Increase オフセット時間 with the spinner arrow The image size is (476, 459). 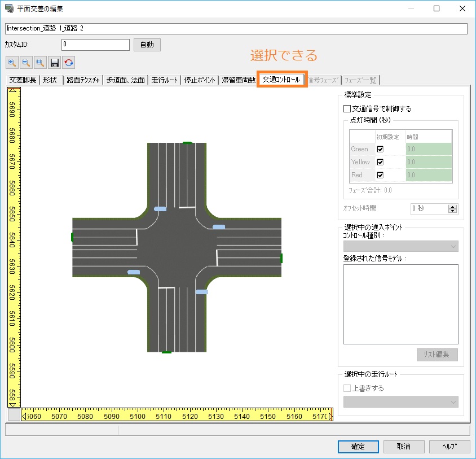coord(452,206)
